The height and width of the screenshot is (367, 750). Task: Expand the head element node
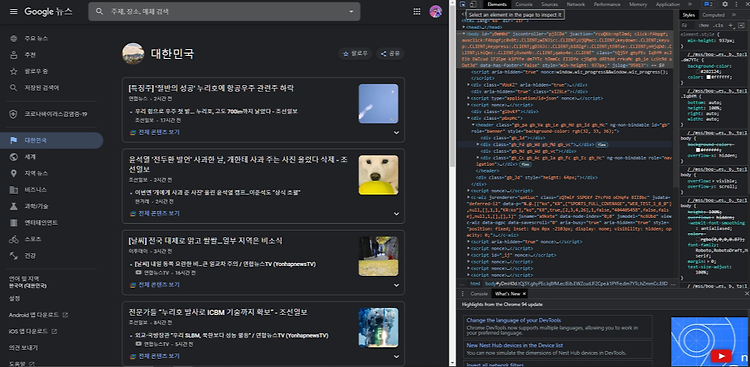(464, 27)
